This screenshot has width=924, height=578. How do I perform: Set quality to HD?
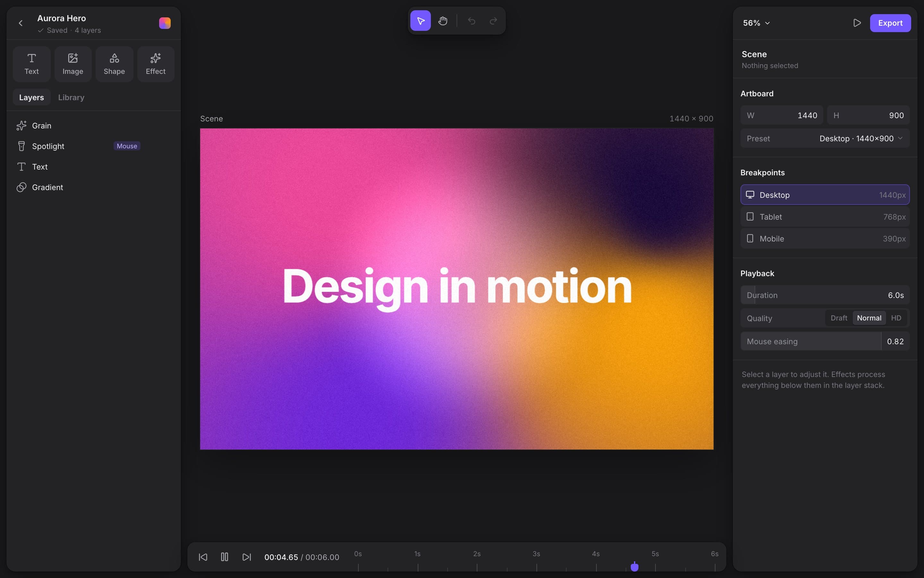point(896,318)
